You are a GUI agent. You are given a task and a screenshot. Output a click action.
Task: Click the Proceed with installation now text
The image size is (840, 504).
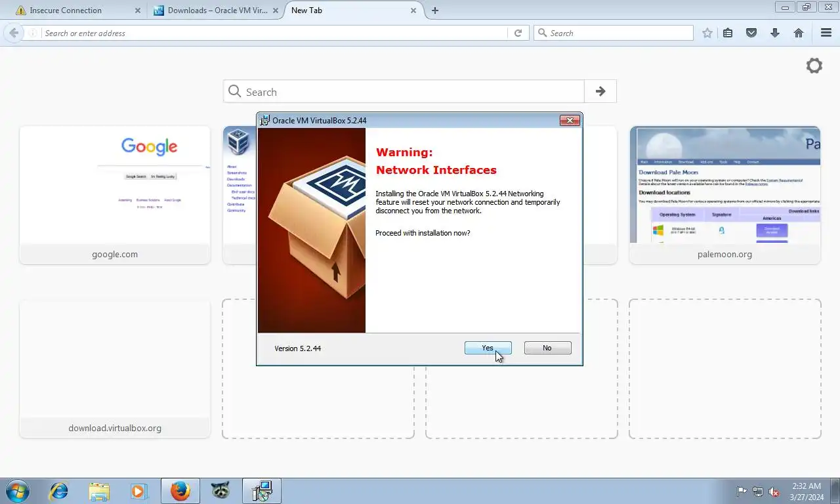coord(423,233)
